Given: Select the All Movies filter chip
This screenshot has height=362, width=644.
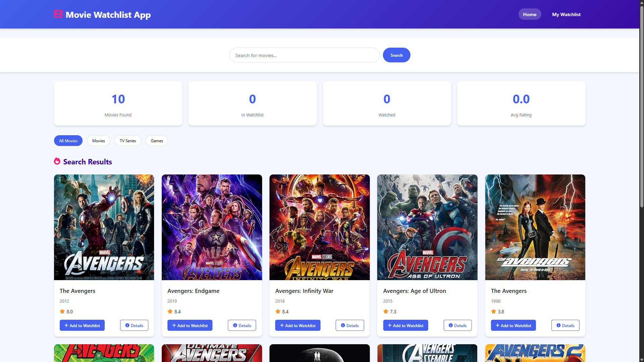Looking at the screenshot, I should click(x=68, y=141).
